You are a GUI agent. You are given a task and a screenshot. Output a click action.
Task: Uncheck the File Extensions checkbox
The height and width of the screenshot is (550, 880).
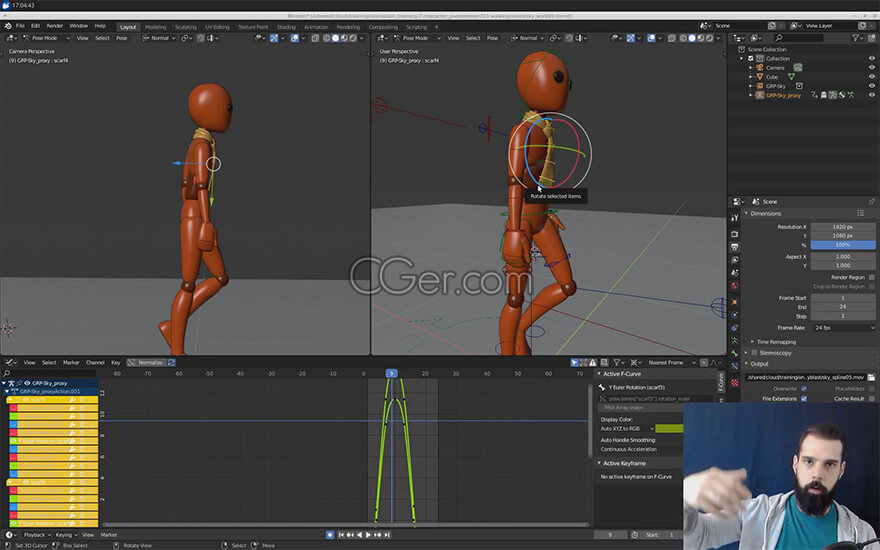(x=804, y=398)
